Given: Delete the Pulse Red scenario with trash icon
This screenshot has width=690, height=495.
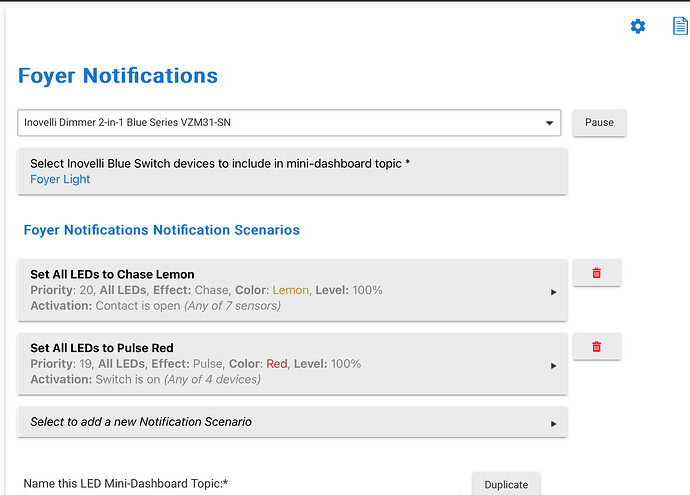Looking at the screenshot, I should 596,347.
